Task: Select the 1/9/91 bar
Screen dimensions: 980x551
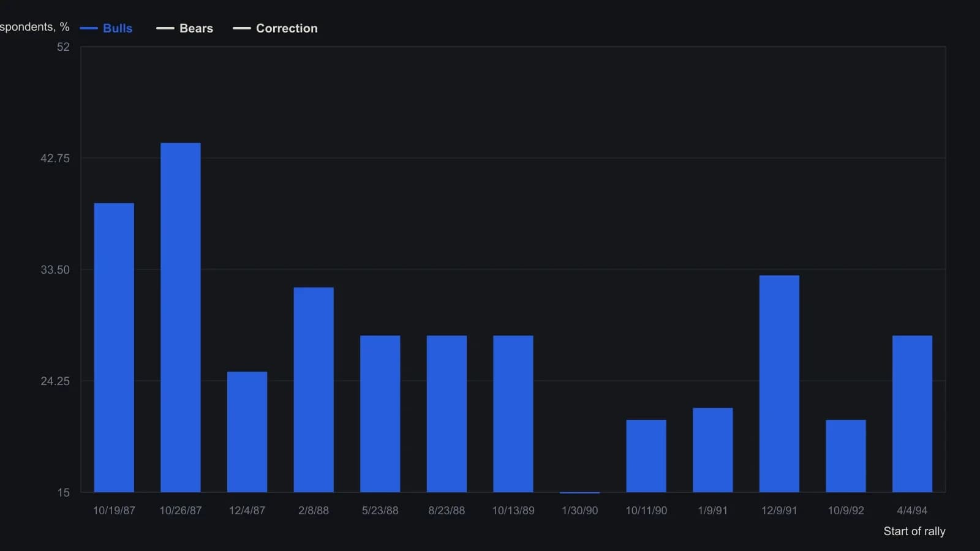Action: click(x=713, y=450)
